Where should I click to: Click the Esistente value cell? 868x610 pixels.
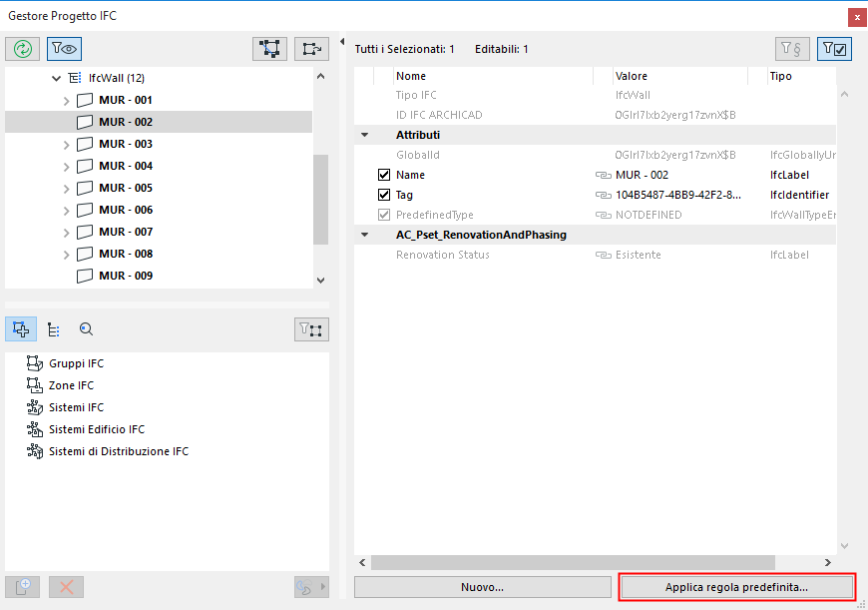(639, 255)
